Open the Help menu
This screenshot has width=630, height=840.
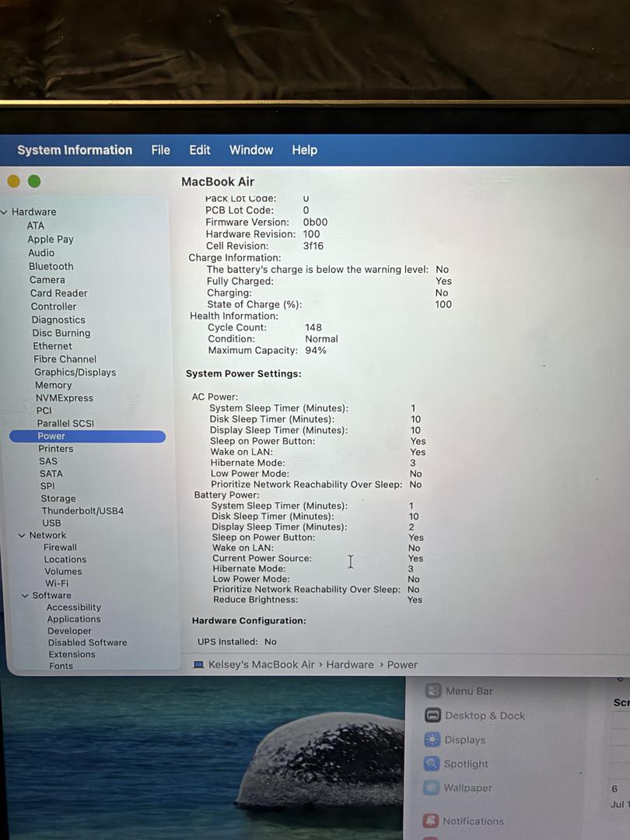pos(304,150)
